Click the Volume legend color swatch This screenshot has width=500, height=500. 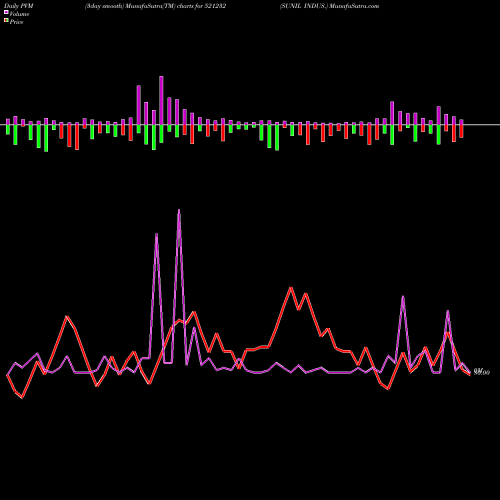coord(6,12)
